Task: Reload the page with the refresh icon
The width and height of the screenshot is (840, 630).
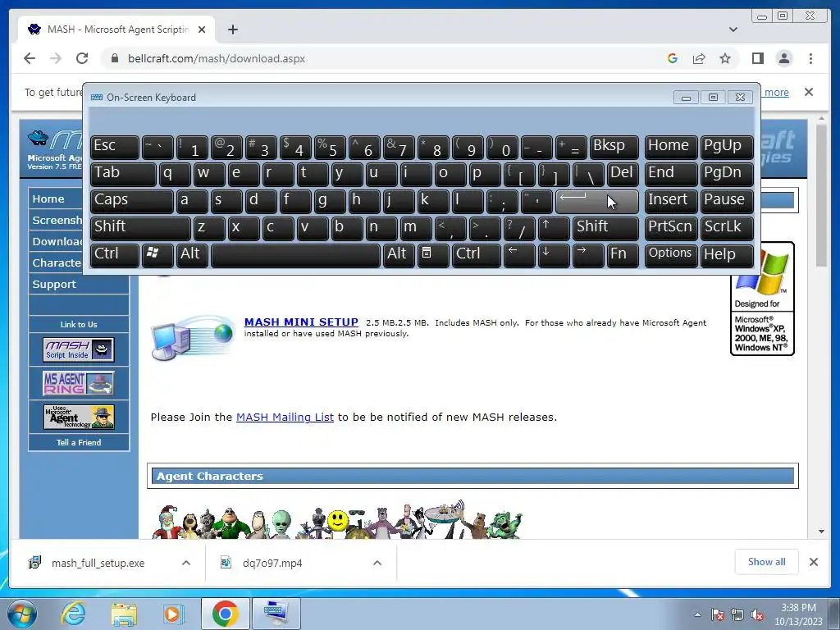Action: click(x=82, y=58)
